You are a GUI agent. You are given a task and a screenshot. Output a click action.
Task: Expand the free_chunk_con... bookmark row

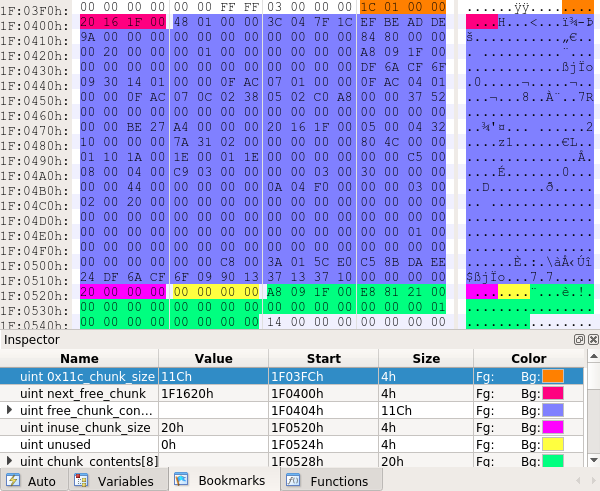point(10,410)
